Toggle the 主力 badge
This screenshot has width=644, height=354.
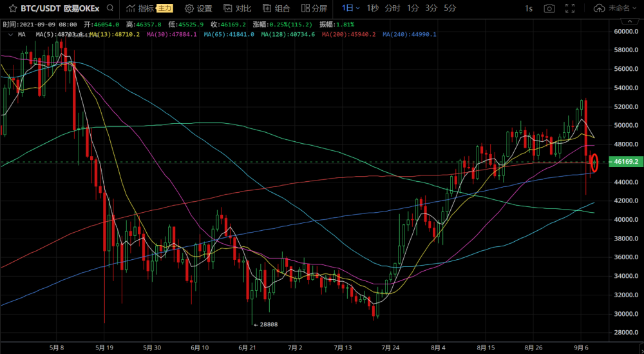click(x=165, y=8)
